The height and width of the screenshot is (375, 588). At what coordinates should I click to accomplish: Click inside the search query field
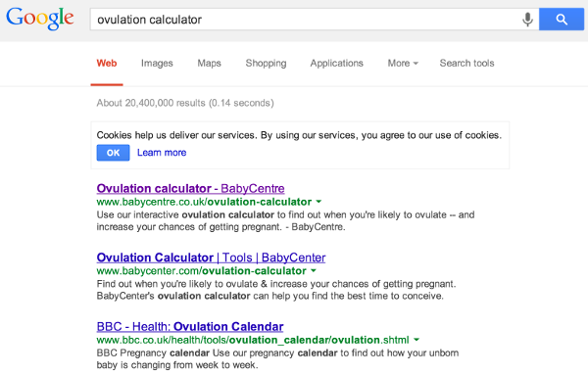pos(306,20)
